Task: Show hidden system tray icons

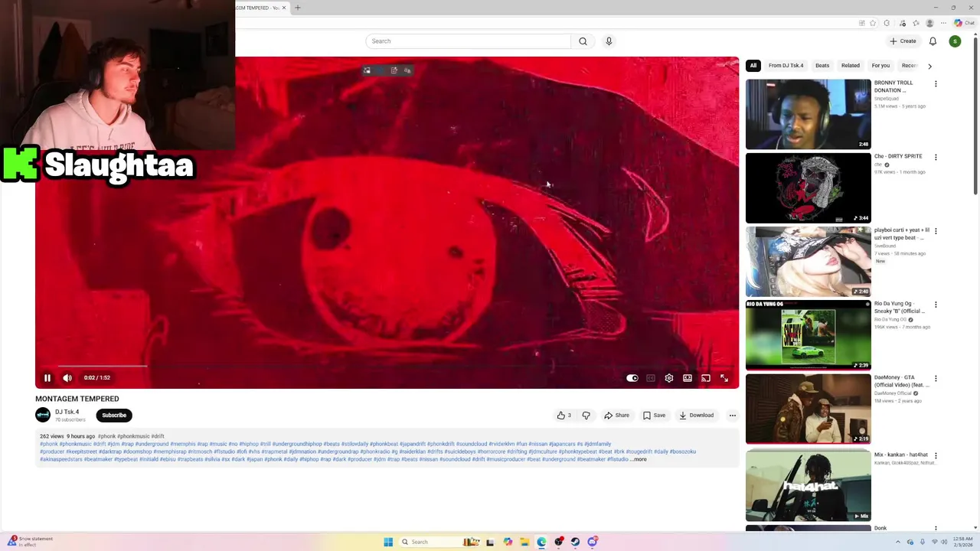Action: (x=899, y=542)
